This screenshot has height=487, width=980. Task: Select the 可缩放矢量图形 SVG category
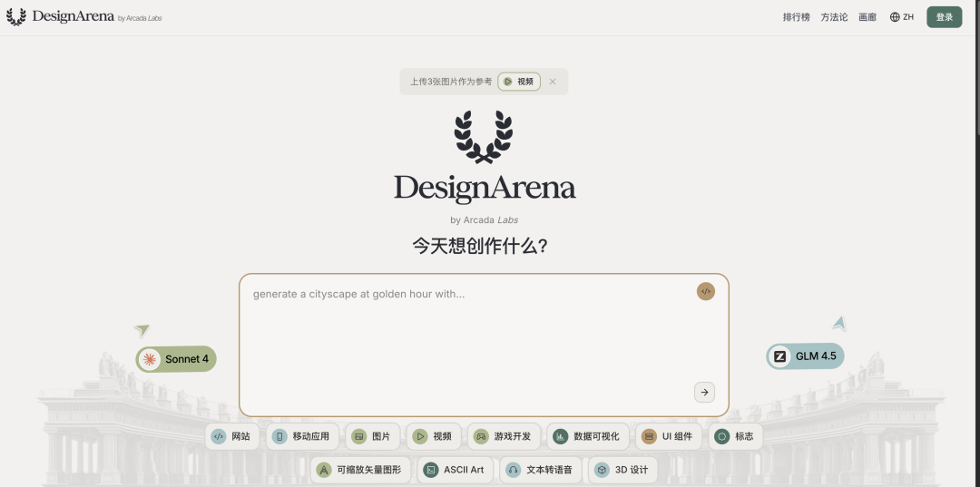360,470
